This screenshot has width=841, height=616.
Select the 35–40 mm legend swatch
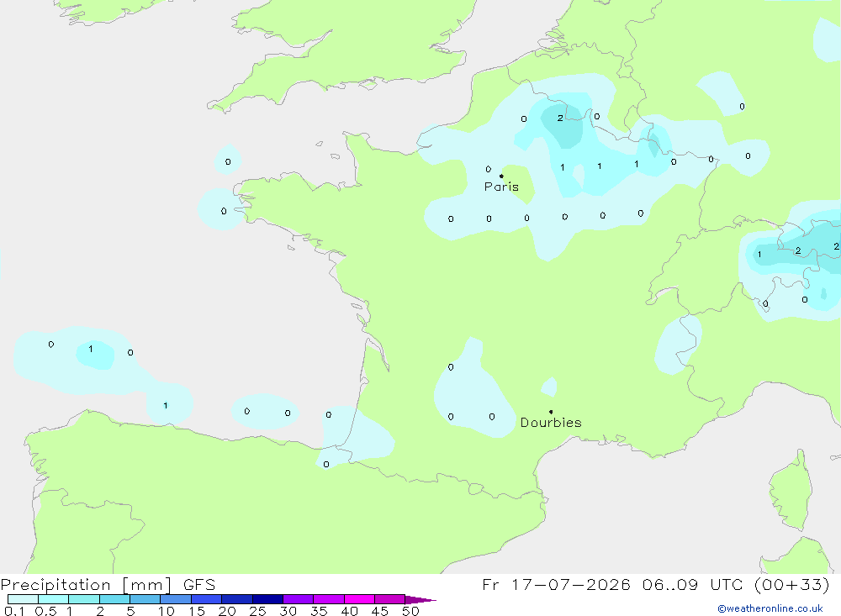[x=329, y=599]
